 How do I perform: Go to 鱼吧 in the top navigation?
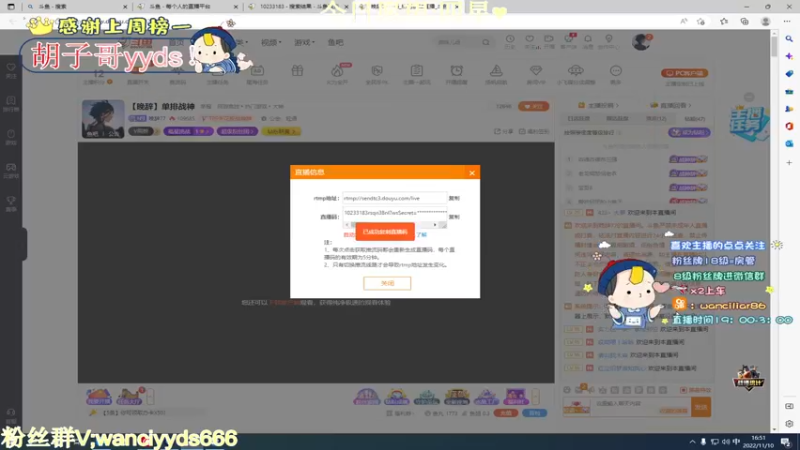335,42
